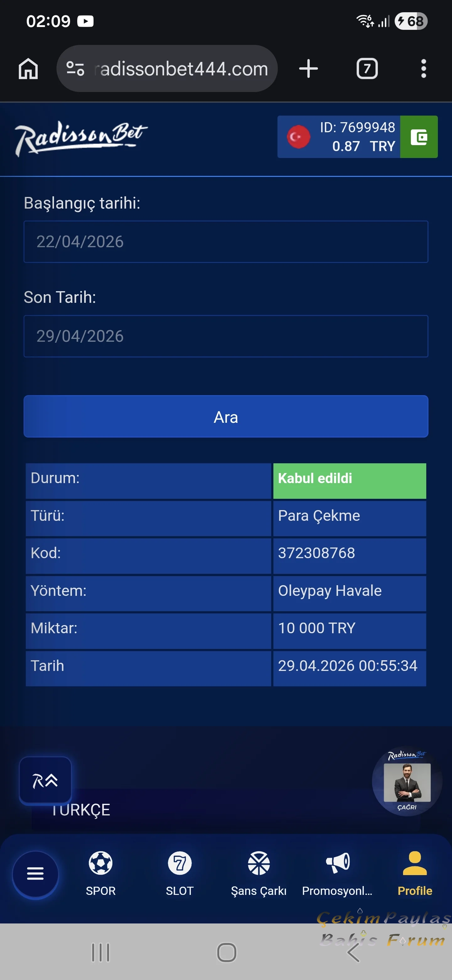Image resolution: width=452 pixels, height=980 pixels.
Task: Open browser three-dot menu
Action: tap(423, 69)
